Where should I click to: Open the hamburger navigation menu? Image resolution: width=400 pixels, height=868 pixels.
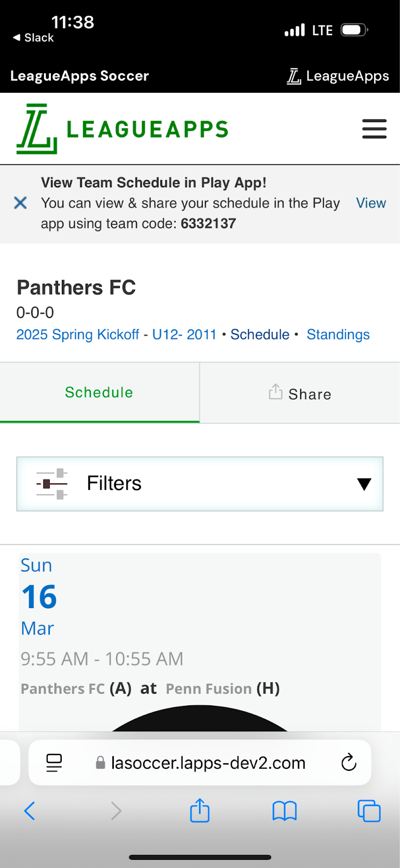[374, 129]
